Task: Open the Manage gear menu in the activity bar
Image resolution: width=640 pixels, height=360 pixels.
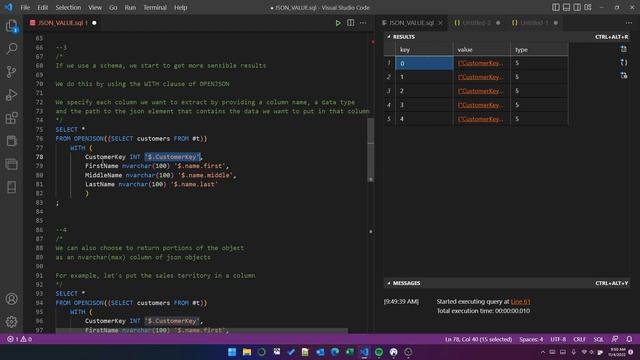Action: [11, 322]
